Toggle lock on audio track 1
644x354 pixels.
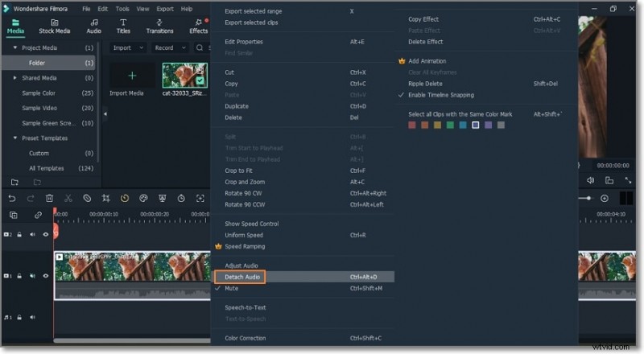point(19,318)
